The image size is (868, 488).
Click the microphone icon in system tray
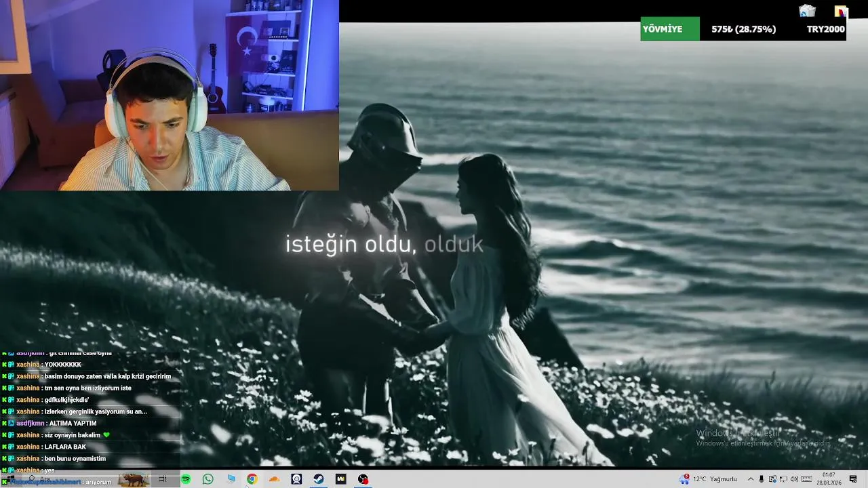762,479
